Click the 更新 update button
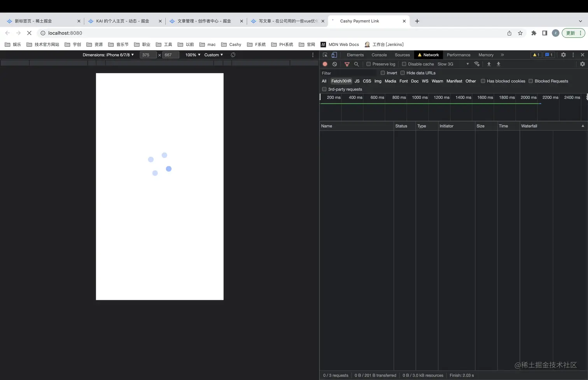 [573, 33]
